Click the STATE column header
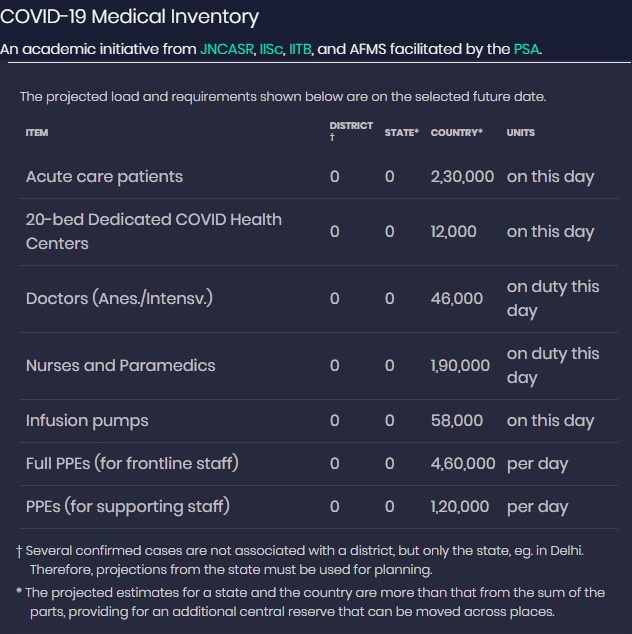Image resolution: width=632 pixels, height=634 pixels. (x=402, y=133)
